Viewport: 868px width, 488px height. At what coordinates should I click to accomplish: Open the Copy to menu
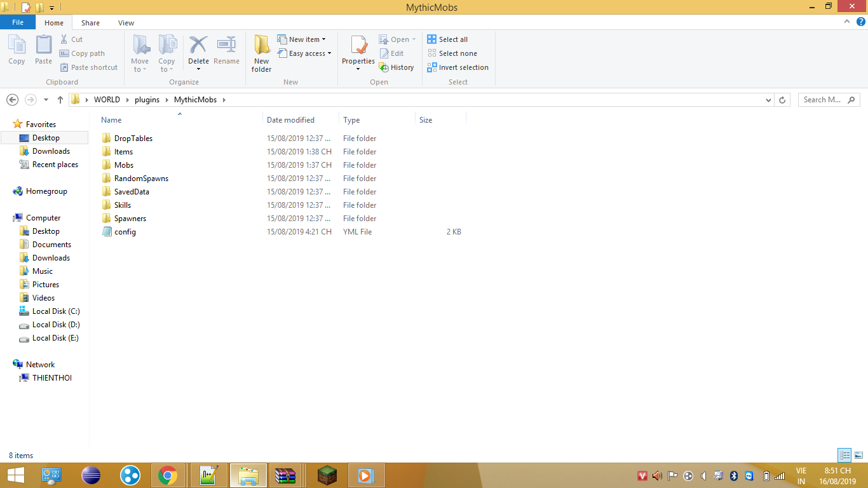pyautogui.click(x=167, y=53)
